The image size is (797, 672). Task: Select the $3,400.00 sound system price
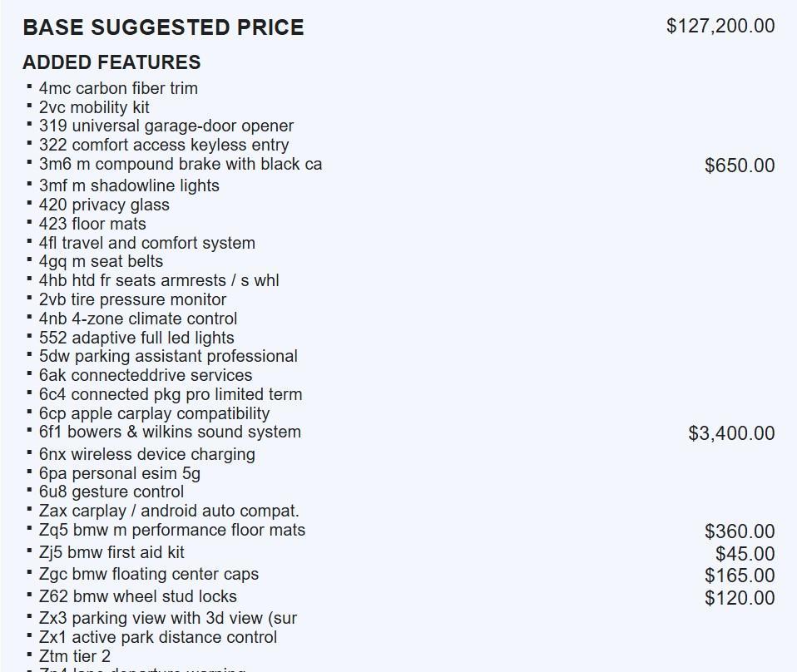[731, 433]
